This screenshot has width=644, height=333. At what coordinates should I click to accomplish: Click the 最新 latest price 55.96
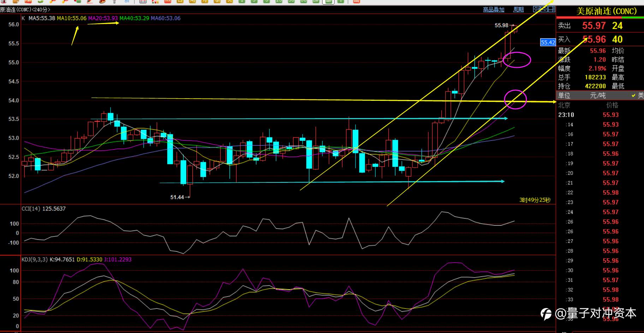[598, 51]
